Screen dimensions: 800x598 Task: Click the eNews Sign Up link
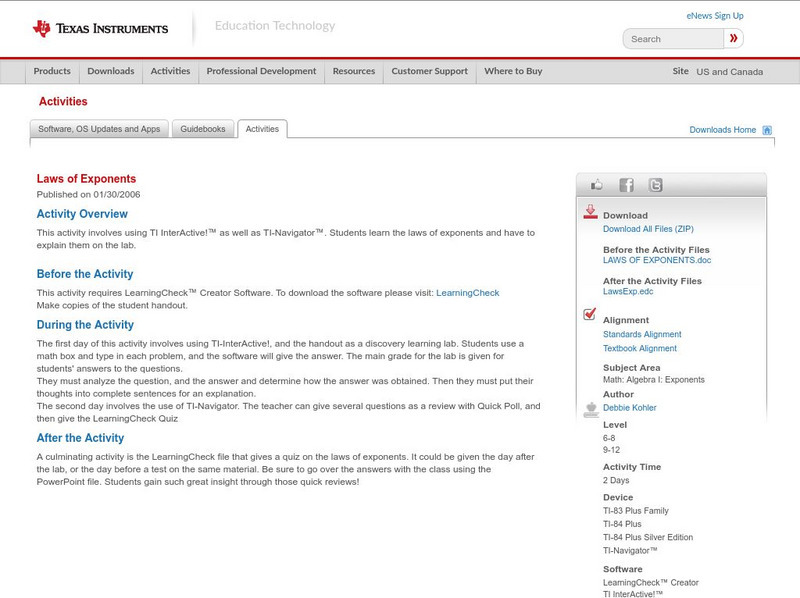714,15
